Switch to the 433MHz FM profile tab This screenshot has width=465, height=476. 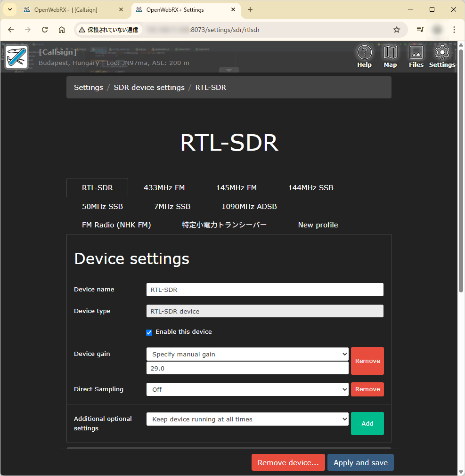[x=164, y=187]
